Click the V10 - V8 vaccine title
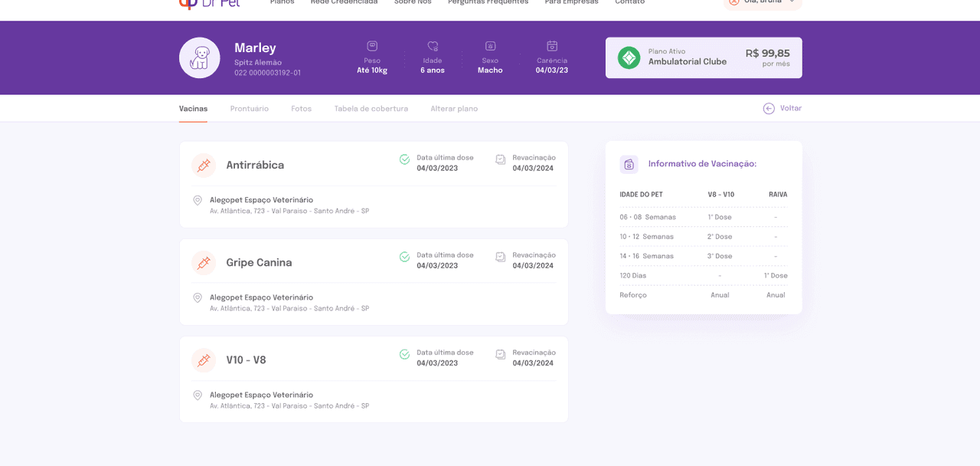The height and width of the screenshot is (466, 980). click(x=247, y=360)
